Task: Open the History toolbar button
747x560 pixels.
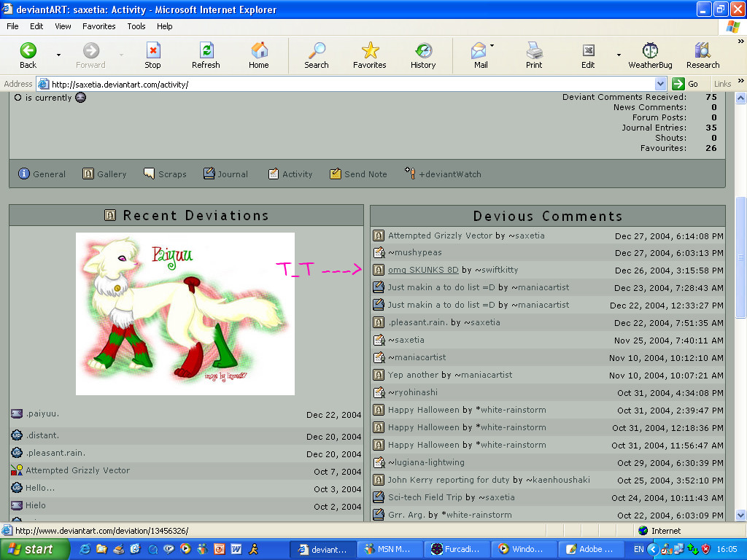Action: click(x=423, y=55)
